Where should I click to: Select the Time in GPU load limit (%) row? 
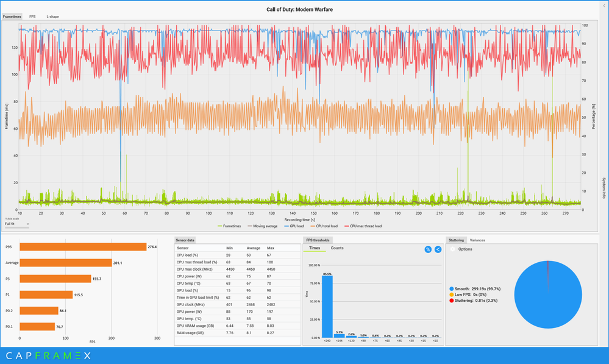pyautogui.click(x=237, y=298)
